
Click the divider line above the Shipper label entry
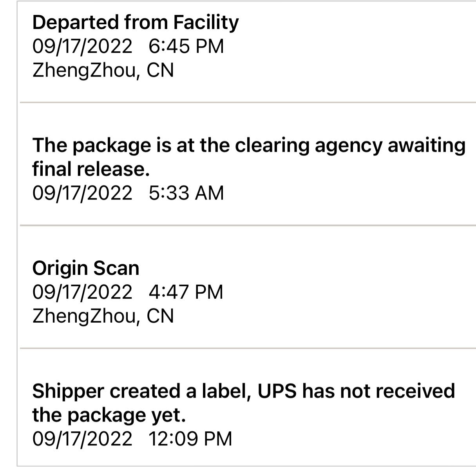click(x=248, y=348)
